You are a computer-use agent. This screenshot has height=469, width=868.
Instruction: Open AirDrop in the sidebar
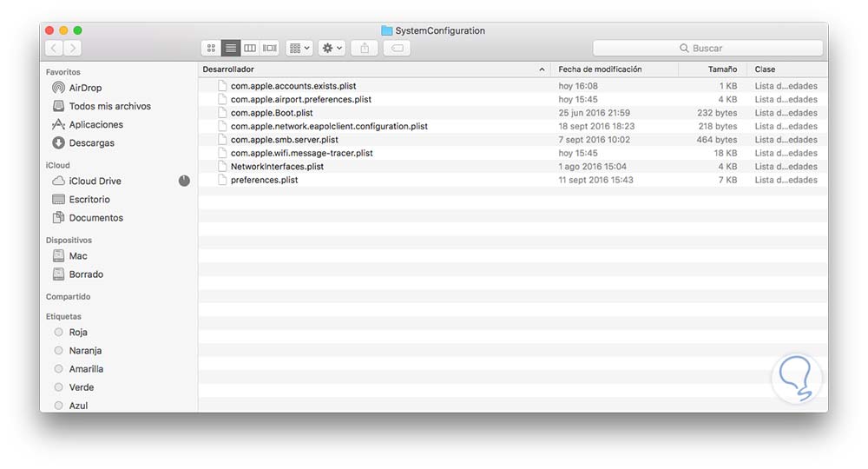pos(85,88)
